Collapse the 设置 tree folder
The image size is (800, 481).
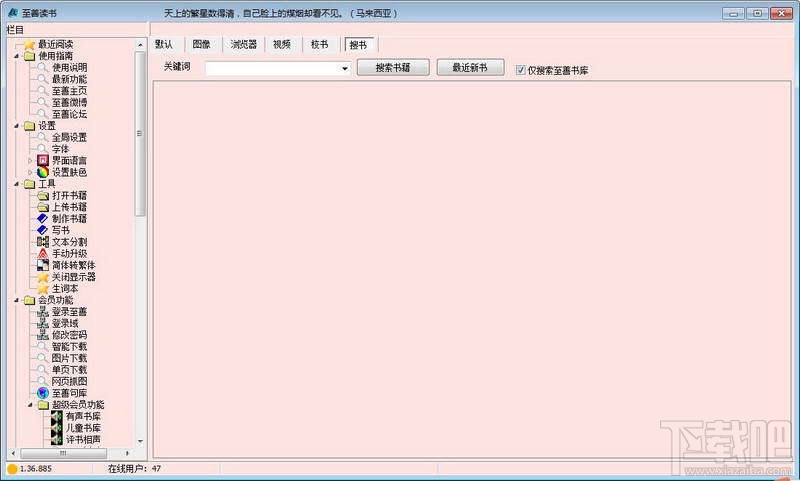17,125
